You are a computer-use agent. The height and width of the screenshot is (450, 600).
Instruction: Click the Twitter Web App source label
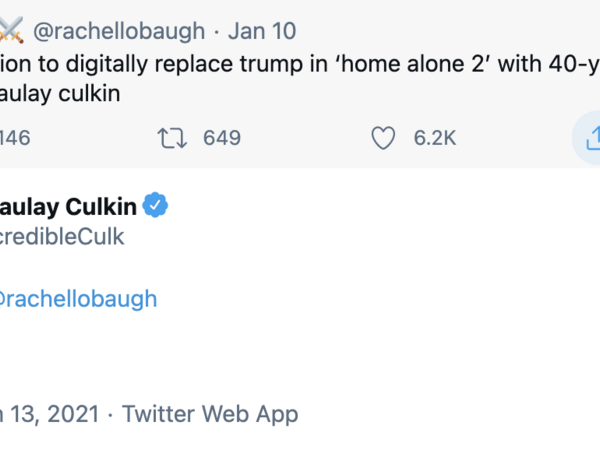(210, 413)
